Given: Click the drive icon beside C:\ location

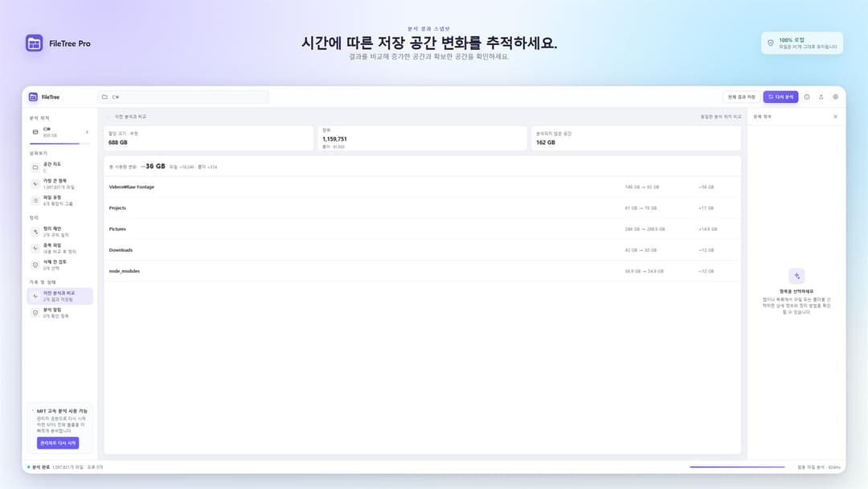Looking at the screenshot, I should tap(35, 132).
